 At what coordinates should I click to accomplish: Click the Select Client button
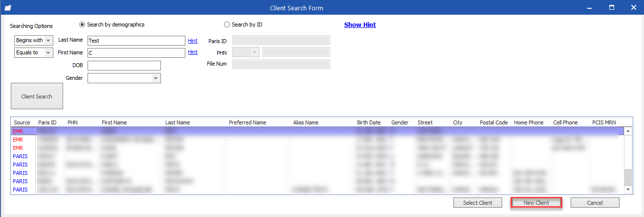click(x=478, y=203)
